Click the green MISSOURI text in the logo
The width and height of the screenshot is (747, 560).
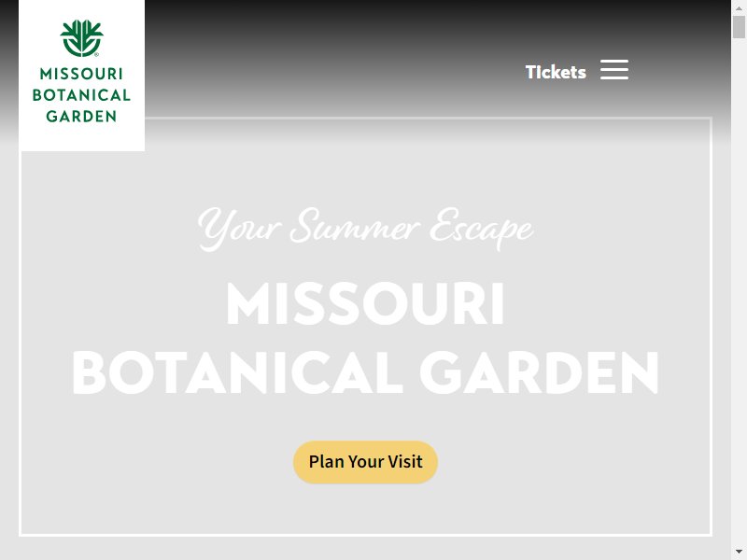[81, 74]
